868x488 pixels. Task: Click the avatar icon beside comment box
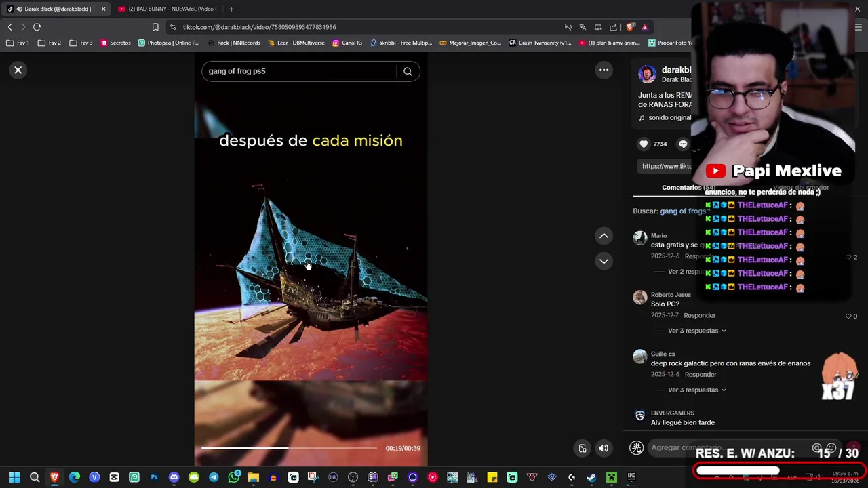(636, 447)
